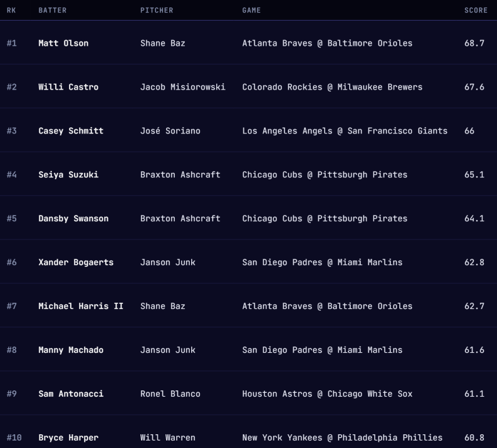Click score 60.8
497x448 pixels.
[x=474, y=437]
